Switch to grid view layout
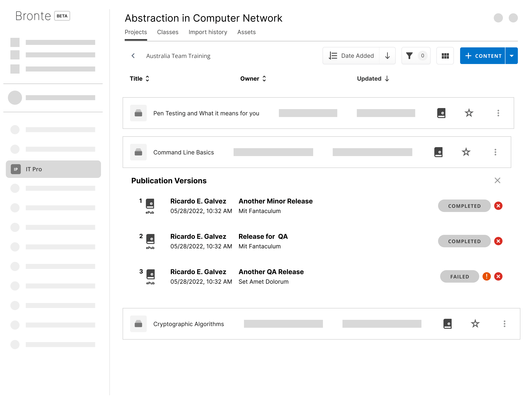The height and width of the screenshot is (404, 532). pyautogui.click(x=445, y=56)
